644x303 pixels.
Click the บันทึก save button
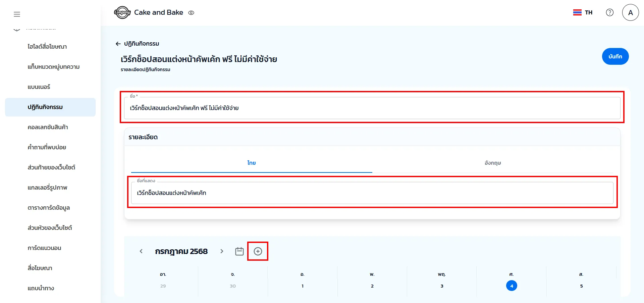click(615, 56)
